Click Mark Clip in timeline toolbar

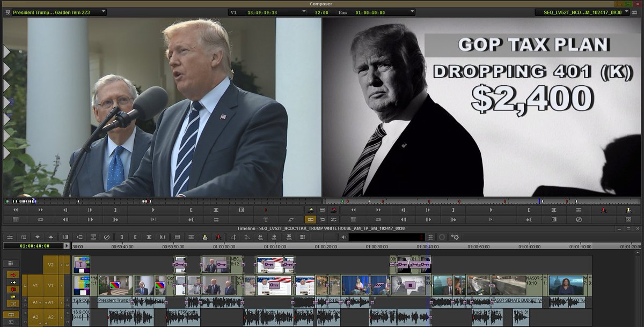tap(149, 238)
